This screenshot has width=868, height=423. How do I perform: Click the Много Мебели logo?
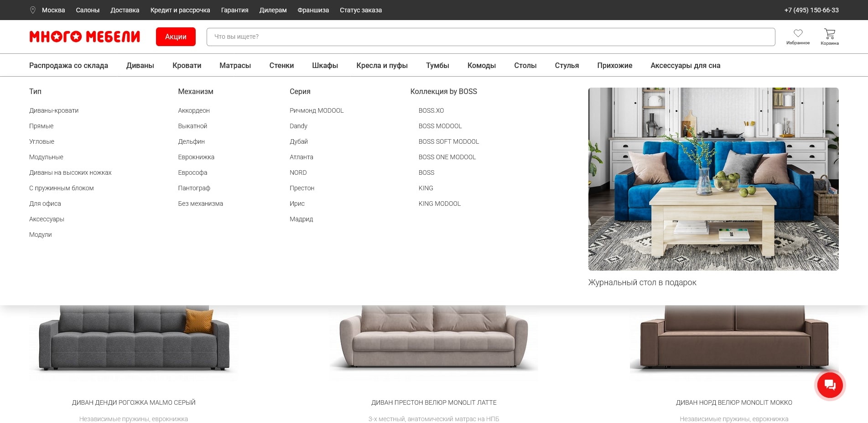[x=85, y=37]
